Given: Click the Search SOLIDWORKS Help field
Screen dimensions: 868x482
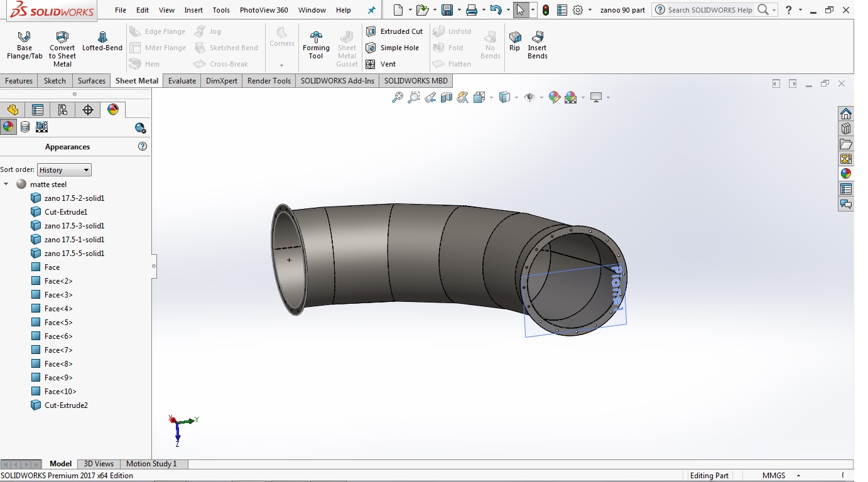Looking at the screenshot, I should 711,10.
